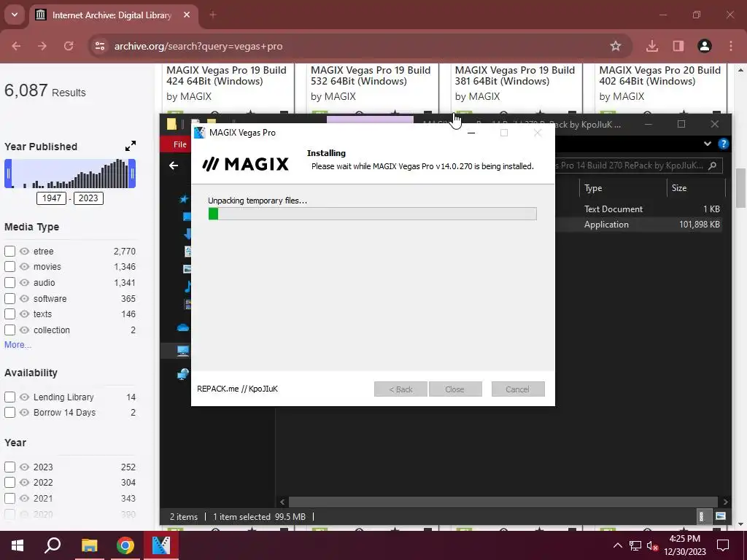
Task: Open a new Chrome tab
Action: click(213, 15)
